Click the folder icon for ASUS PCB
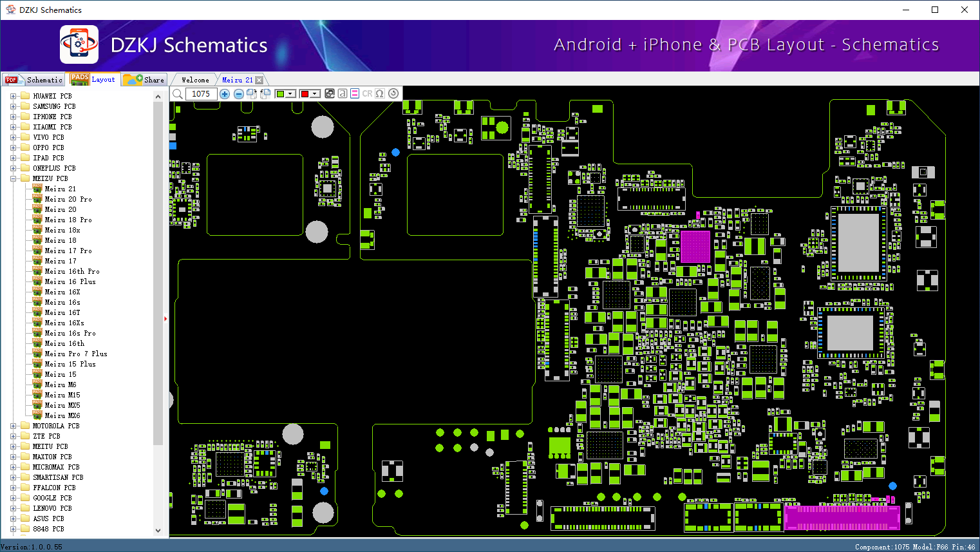980x552 pixels. tap(25, 519)
